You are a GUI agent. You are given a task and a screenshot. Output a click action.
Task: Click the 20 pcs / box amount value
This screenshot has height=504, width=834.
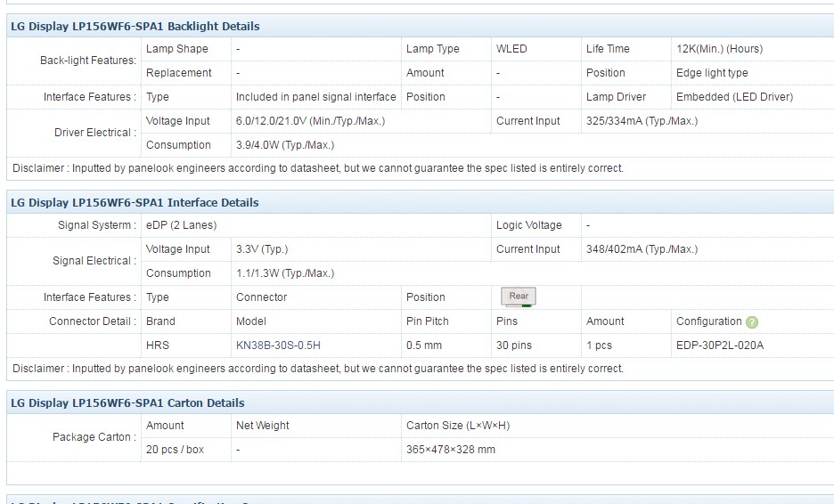click(175, 450)
